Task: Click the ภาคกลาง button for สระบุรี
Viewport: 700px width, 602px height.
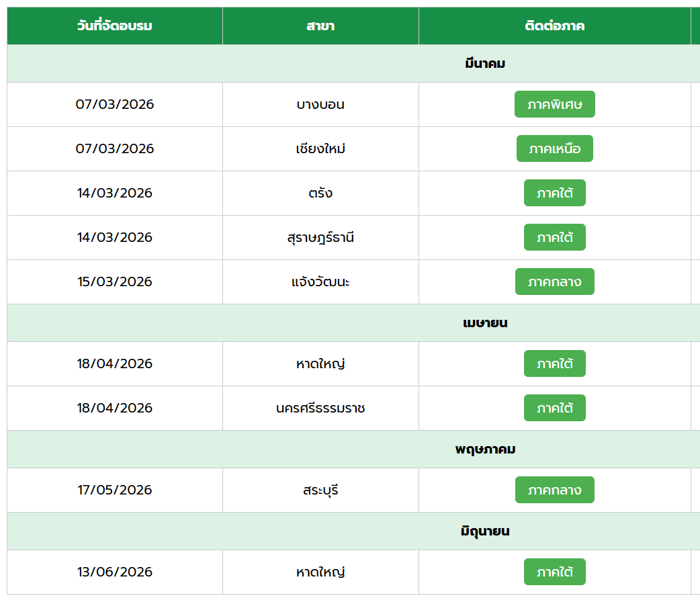Action: tap(554, 490)
